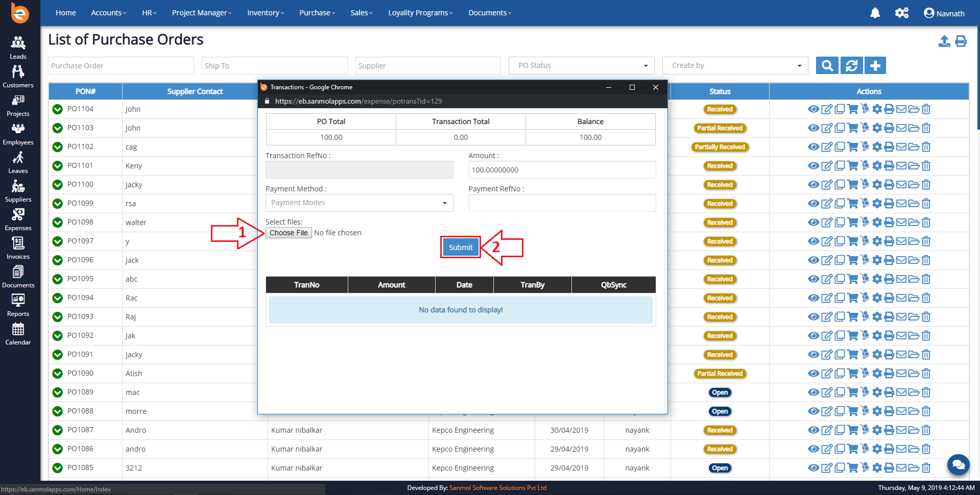Click the Payment RefNo input field

(562, 203)
